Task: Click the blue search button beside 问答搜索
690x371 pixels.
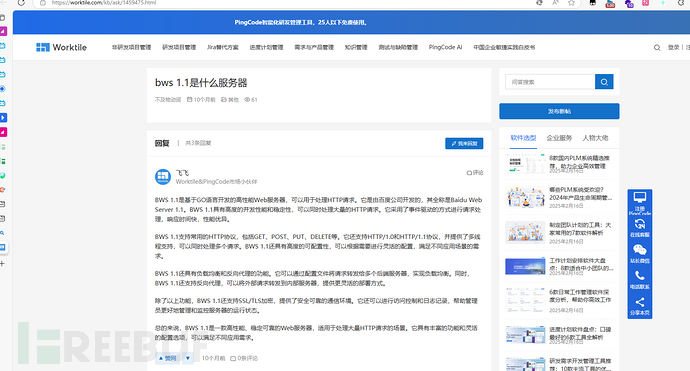Action: [x=604, y=82]
